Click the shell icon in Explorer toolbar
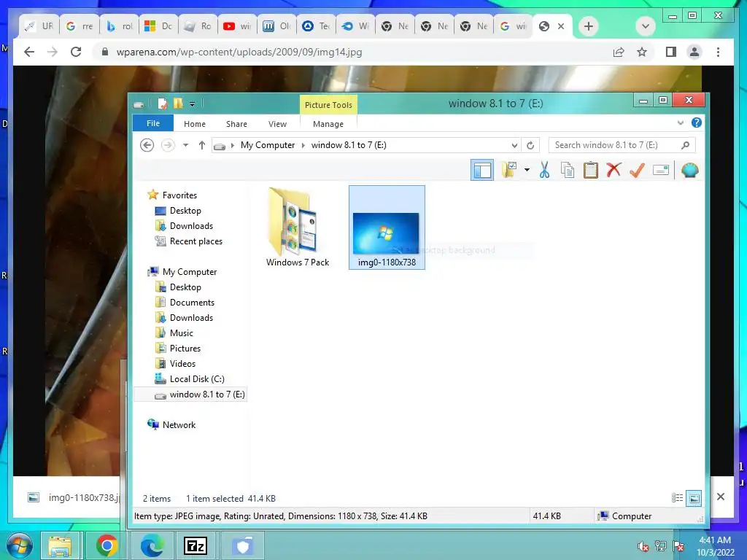 [x=689, y=170]
